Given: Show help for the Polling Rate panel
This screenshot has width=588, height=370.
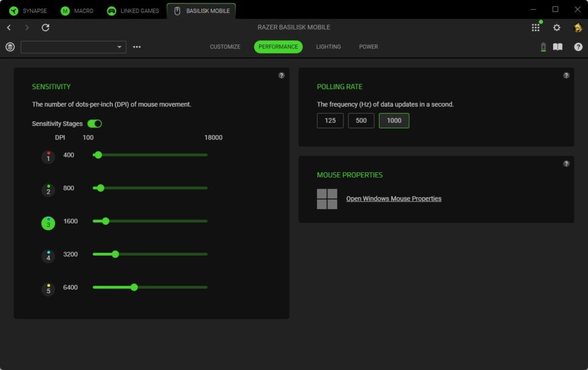Looking at the screenshot, I should [566, 75].
